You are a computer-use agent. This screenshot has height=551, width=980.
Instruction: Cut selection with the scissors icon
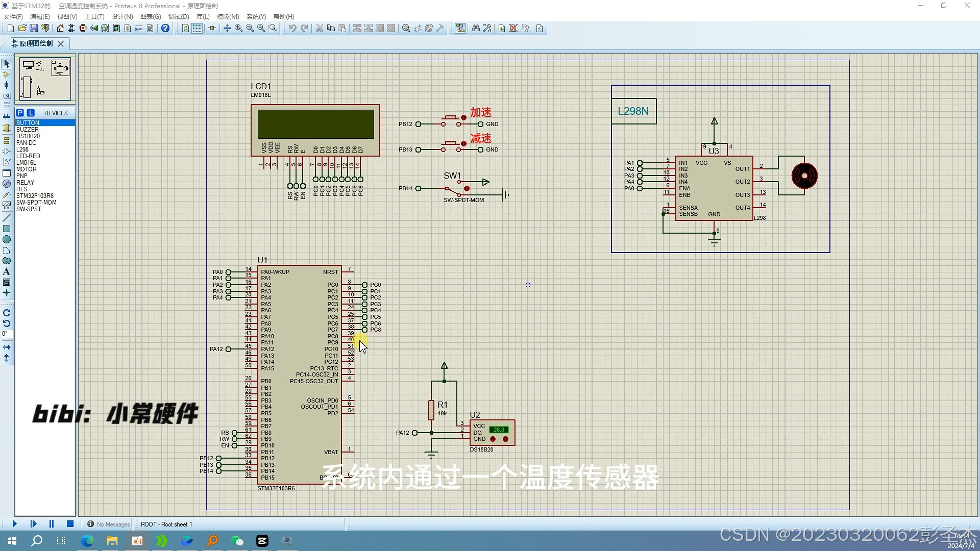click(x=320, y=29)
